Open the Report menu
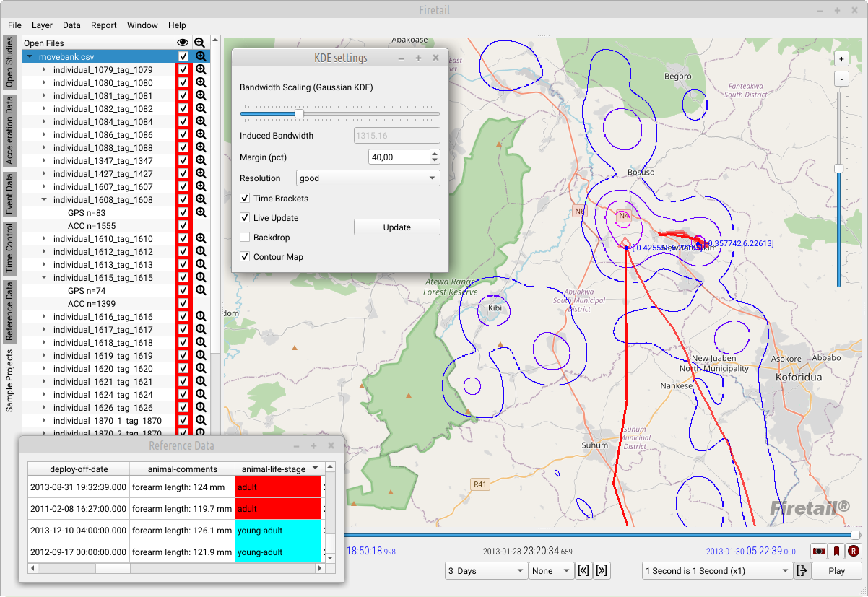868x597 pixels. (x=104, y=25)
